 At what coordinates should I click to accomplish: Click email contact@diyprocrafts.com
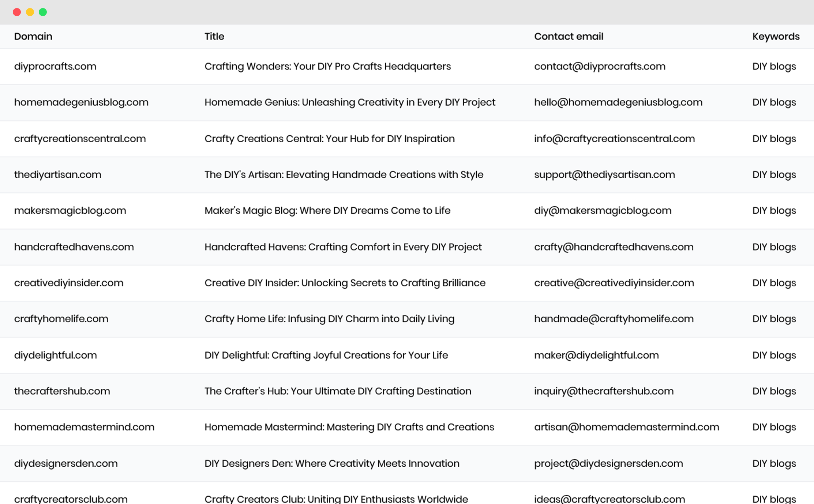(x=600, y=67)
